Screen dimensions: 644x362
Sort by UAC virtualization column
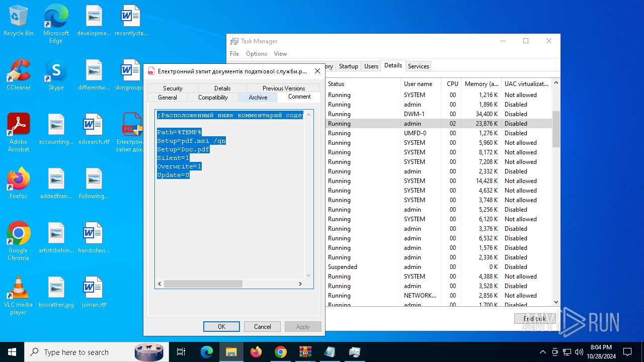[527, 84]
